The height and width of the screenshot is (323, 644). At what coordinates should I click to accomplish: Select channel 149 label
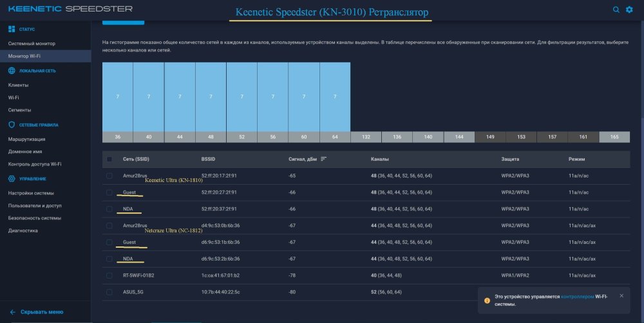point(490,137)
